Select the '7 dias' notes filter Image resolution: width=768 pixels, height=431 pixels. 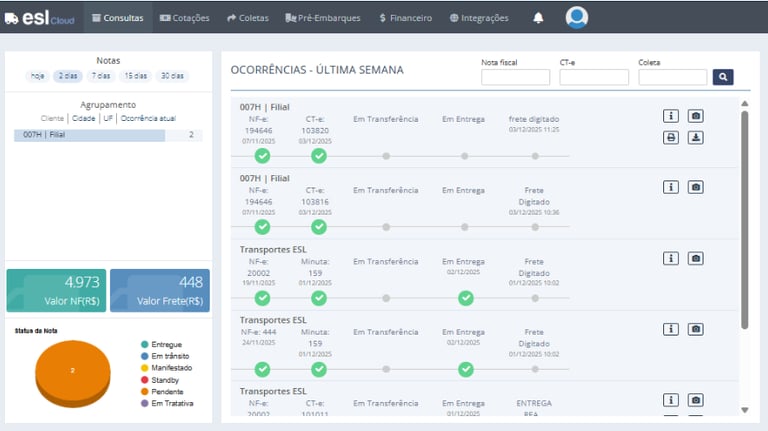click(x=101, y=76)
